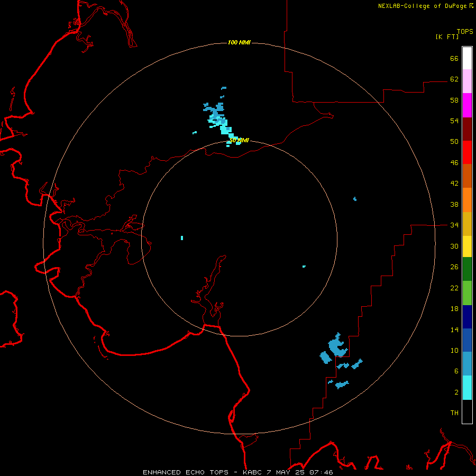Click the dark green swatch near 26
This screenshot has height=476, width=476.
point(467,269)
